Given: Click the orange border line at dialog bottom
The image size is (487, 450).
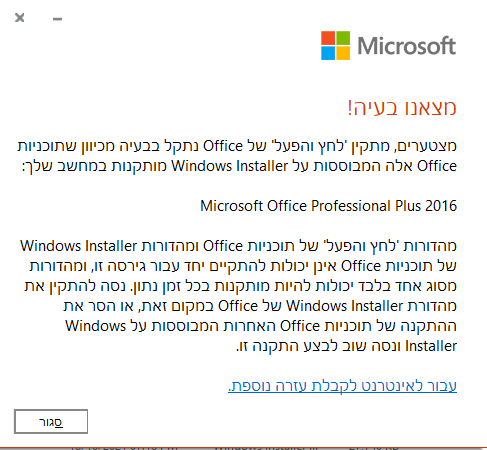Looking at the screenshot, I should 243,447.
